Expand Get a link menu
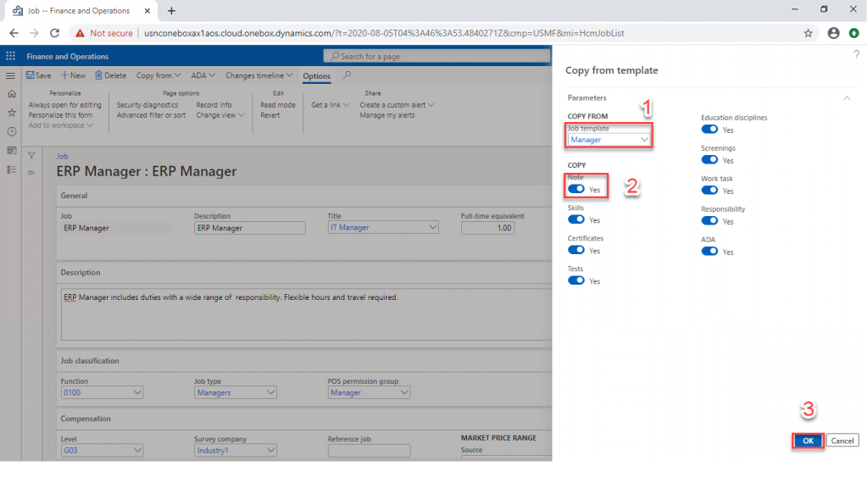Viewport: 868px width, 488px height. click(x=330, y=104)
